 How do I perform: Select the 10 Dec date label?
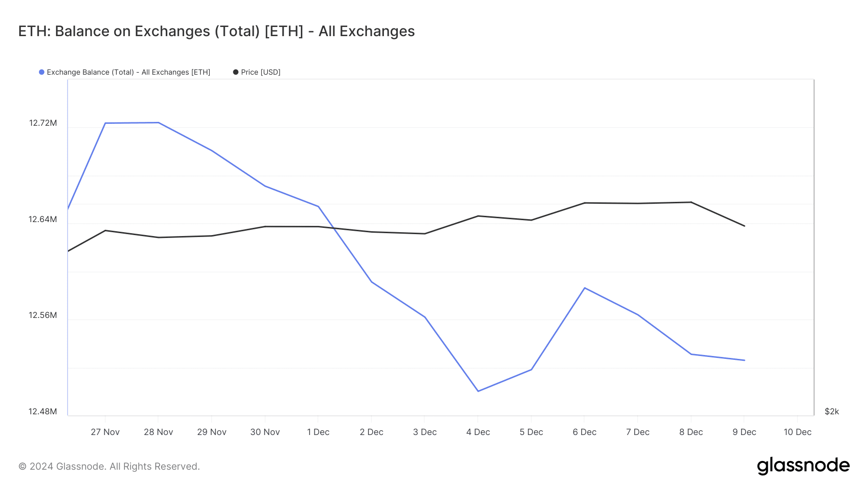(797, 432)
